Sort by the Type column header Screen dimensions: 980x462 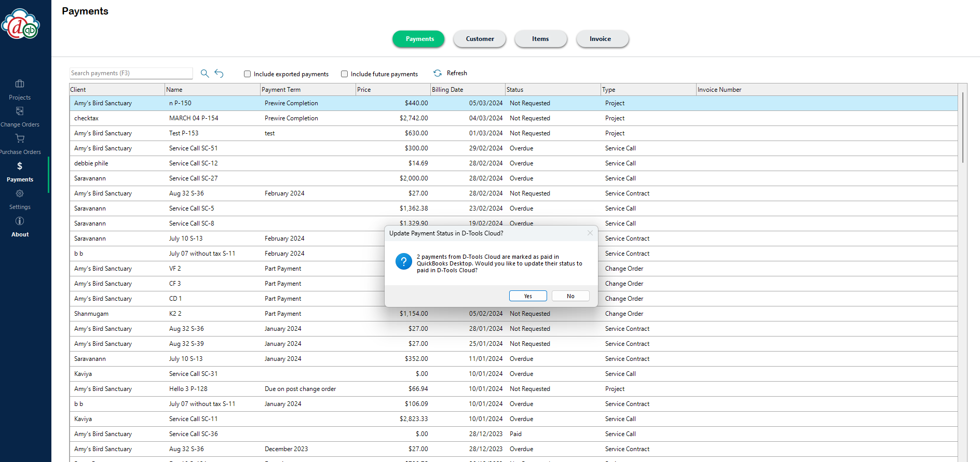[648, 90]
